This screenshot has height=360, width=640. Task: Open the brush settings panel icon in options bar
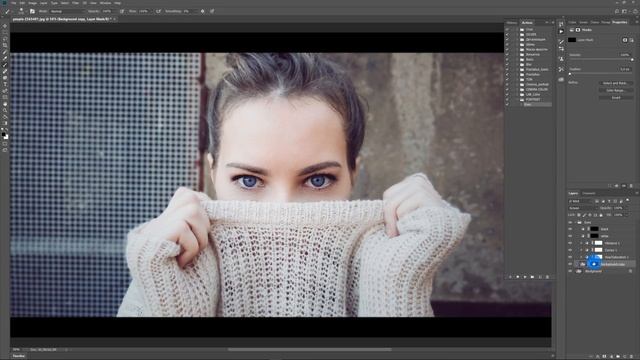[32, 11]
